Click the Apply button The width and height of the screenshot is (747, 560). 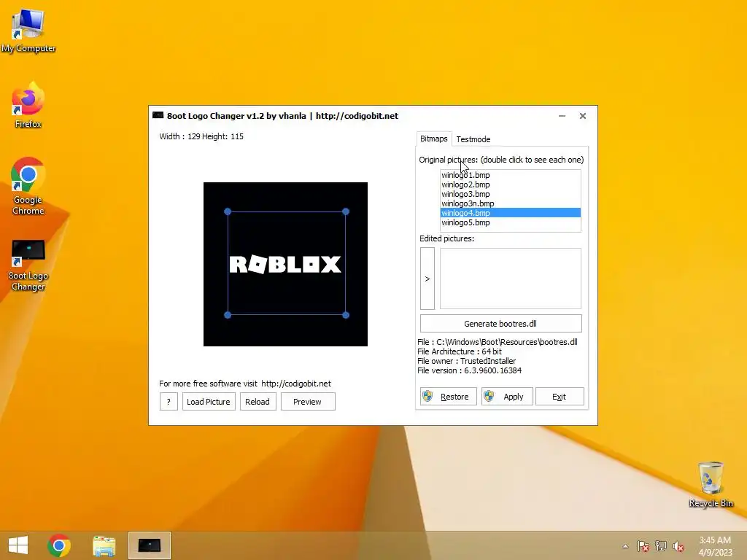[x=507, y=397]
